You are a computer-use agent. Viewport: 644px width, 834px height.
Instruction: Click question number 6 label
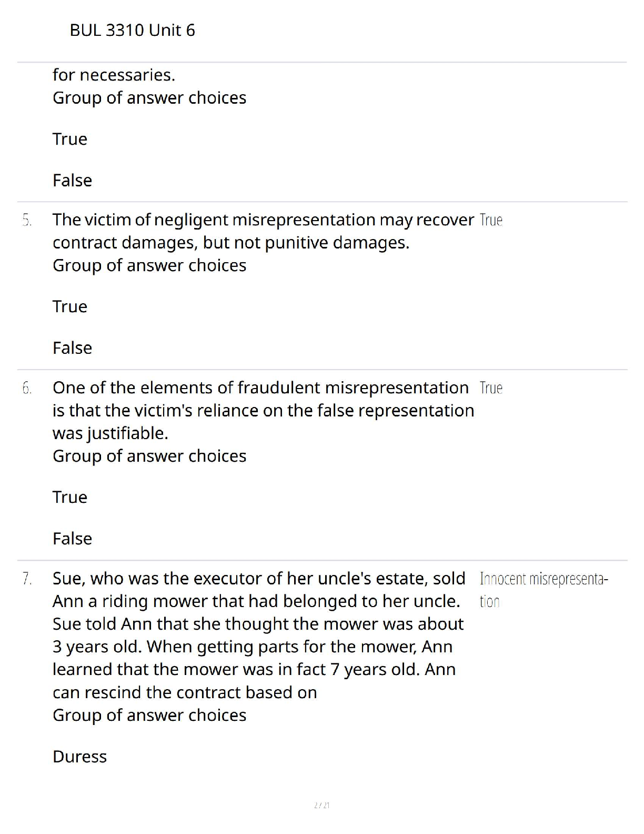(x=27, y=389)
